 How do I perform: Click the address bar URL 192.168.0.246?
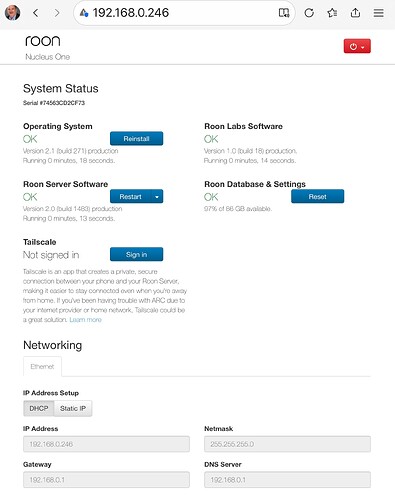pos(131,13)
